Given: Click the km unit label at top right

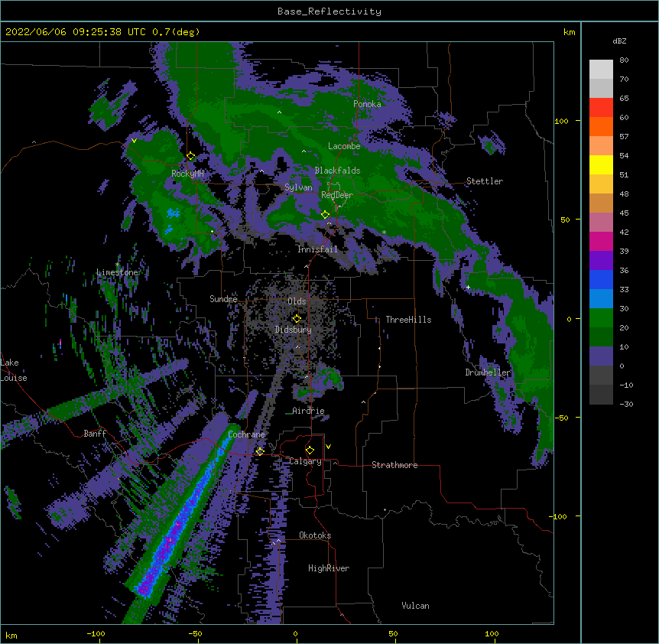Looking at the screenshot, I should pos(569,32).
